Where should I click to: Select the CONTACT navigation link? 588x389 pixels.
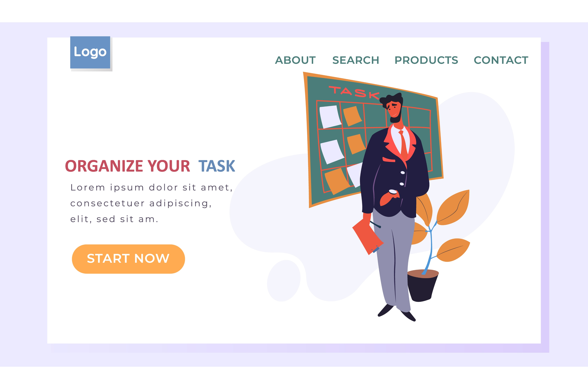501,60
